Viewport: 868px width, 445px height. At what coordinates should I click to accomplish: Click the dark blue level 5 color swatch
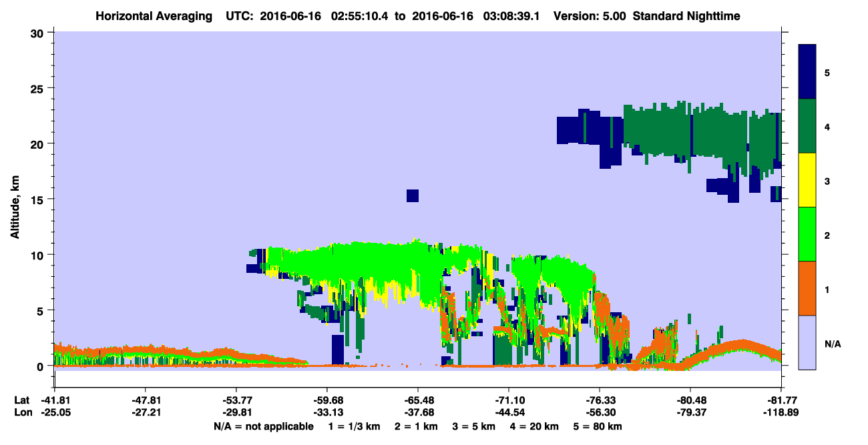tap(808, 71)
